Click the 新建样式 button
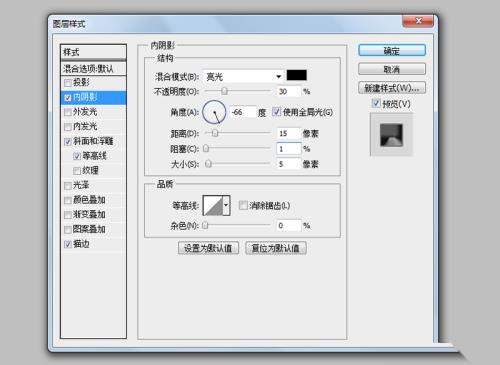The width and height of the screenshot is (500, 365). click(392, 88)
